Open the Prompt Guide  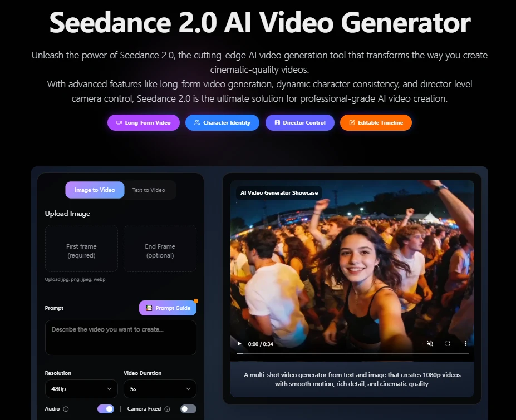tap(168, 308)
